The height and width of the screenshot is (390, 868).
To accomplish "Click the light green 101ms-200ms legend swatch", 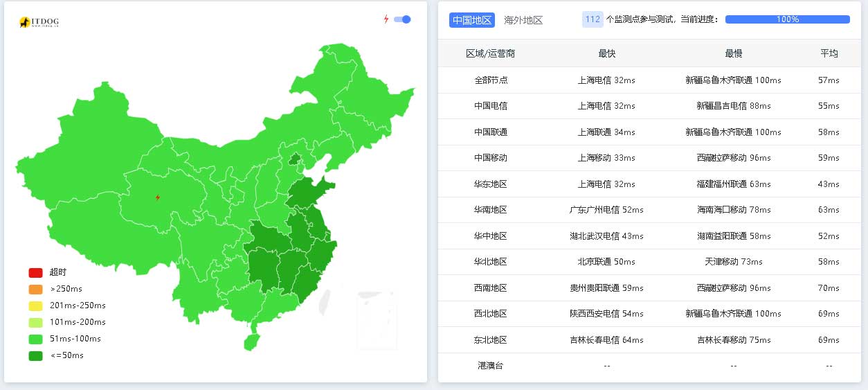I will pos(35,322).
